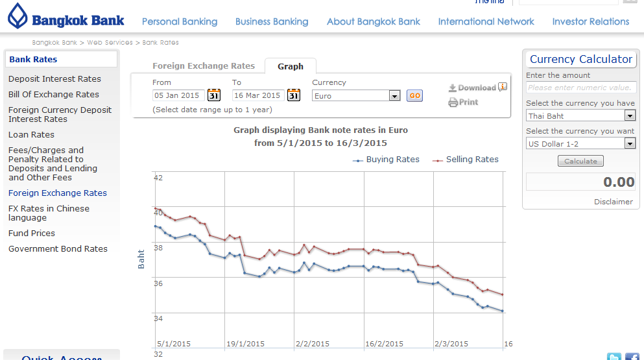Toggle the Buying Rates legend entry
Viewport: 644px width, 360px height.
(x=387, y=160)
